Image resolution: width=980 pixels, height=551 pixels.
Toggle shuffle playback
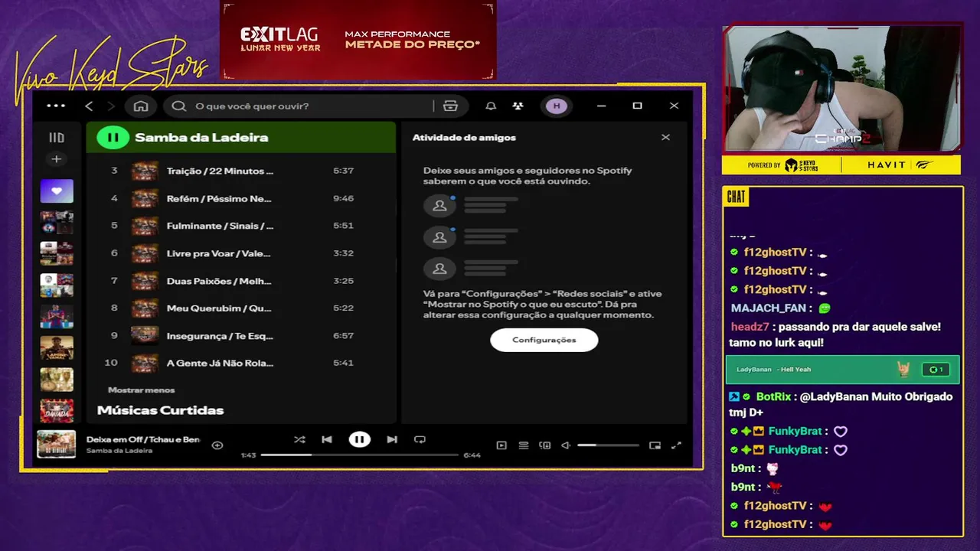tap(299, 439)
